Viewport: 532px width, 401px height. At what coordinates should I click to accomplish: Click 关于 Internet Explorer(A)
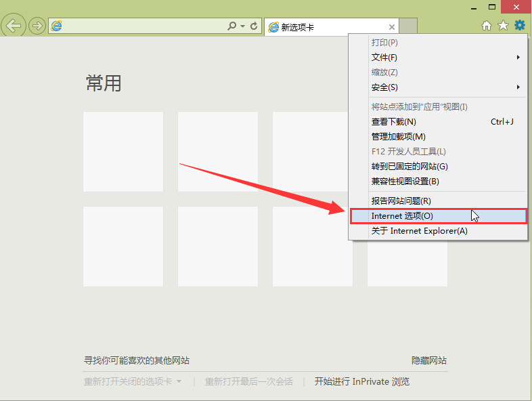(419, 231)
